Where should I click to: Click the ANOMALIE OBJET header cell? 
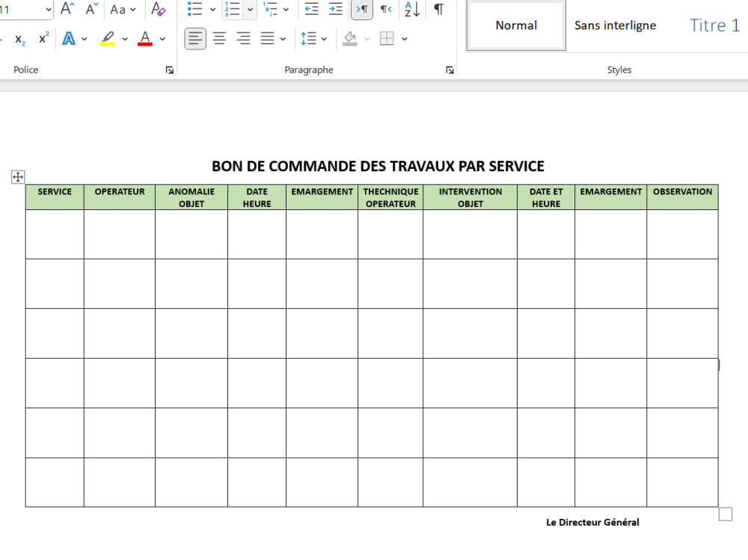tap(191, 197)
